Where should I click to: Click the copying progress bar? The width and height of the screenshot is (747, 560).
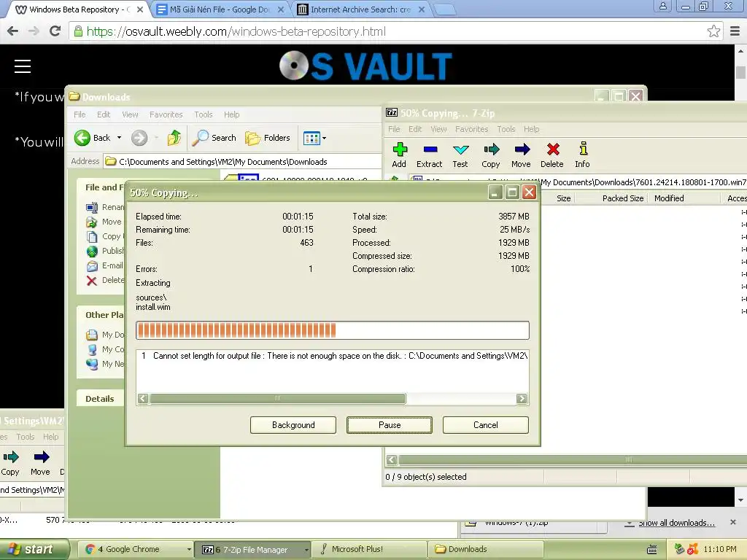pos(333,330)
